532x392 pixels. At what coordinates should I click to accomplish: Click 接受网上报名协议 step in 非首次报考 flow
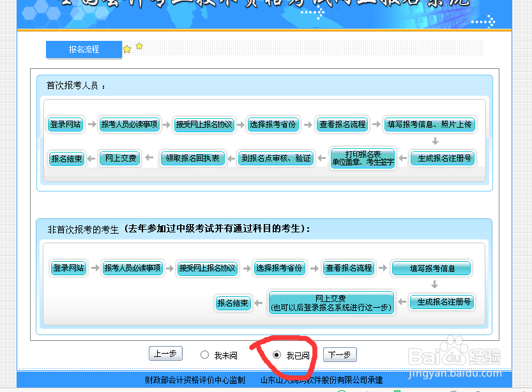click(208, 268)
